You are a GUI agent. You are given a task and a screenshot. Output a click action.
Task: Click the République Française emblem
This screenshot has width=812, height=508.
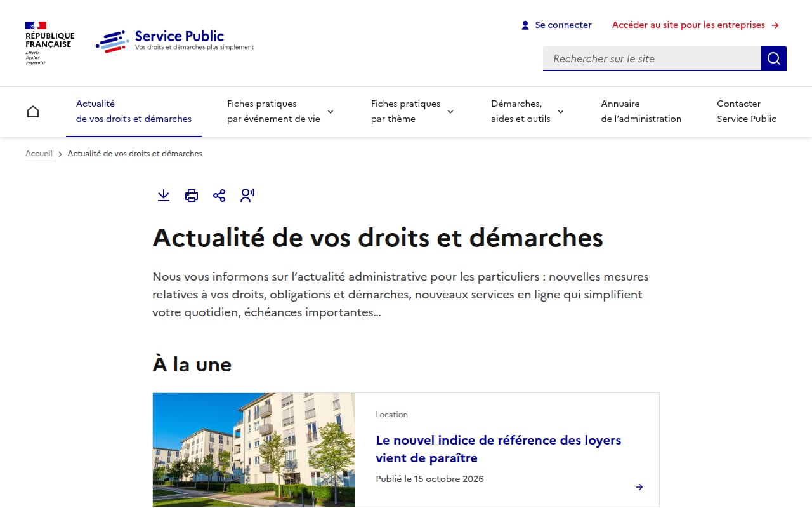[x=49, y=43]
